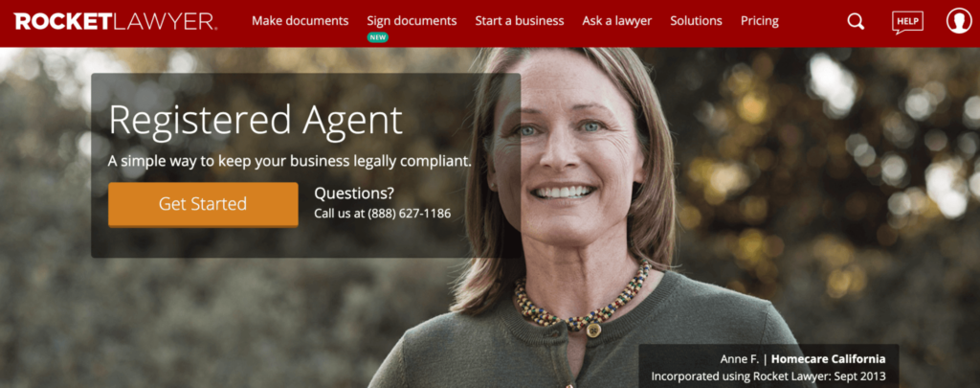Click the Anne F. name caption

pos(741,358)
